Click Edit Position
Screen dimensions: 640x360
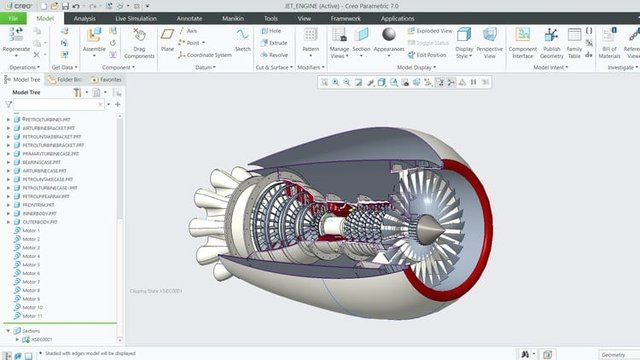click(x=427, y=55)
